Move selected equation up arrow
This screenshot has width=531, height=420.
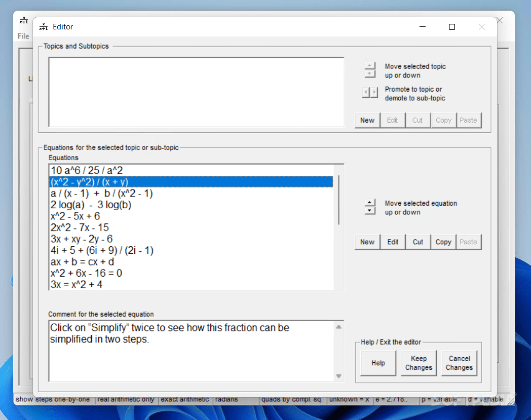(x=370, y=203)
